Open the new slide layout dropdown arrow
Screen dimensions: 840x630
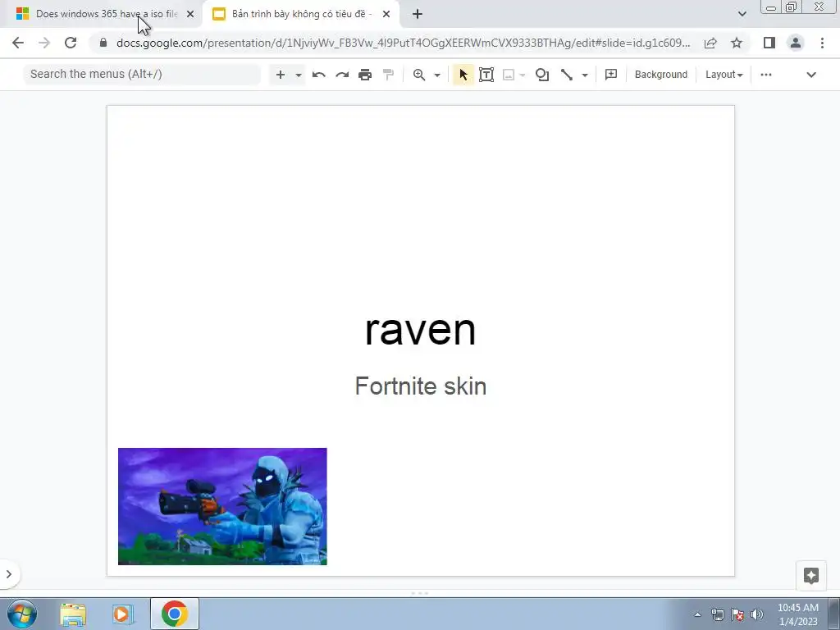(299, 75)
